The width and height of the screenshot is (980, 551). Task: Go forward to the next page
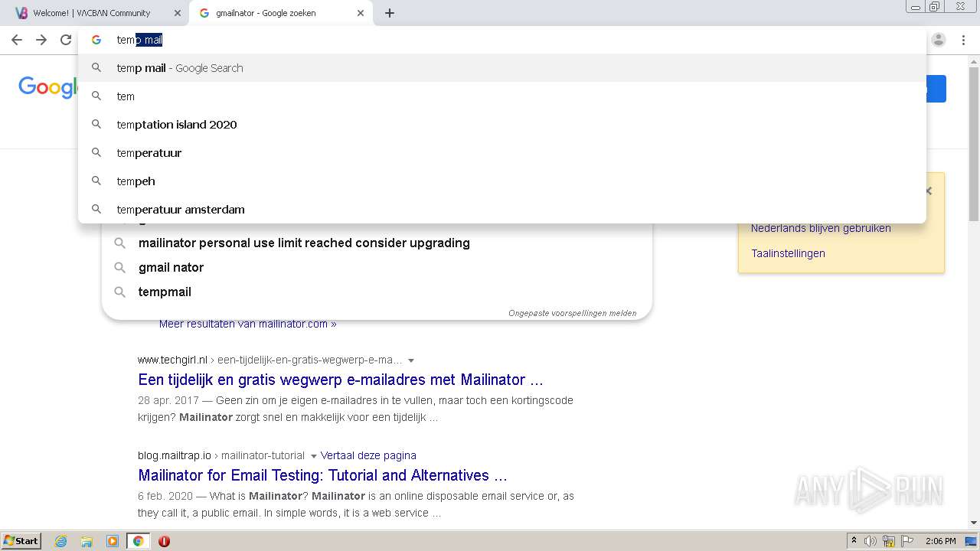(41, 40)
